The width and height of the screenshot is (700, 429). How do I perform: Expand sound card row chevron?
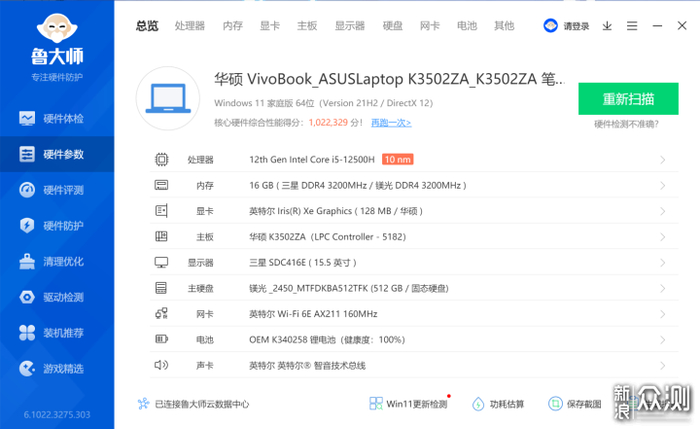click(662, 366)
